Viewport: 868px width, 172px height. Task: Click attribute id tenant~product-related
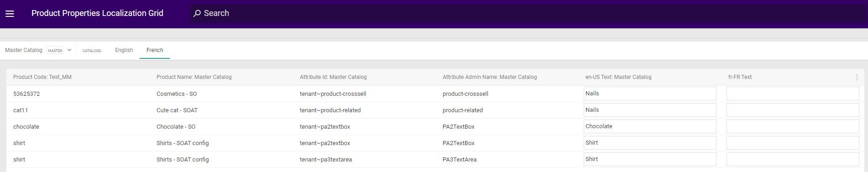(330, 110)
